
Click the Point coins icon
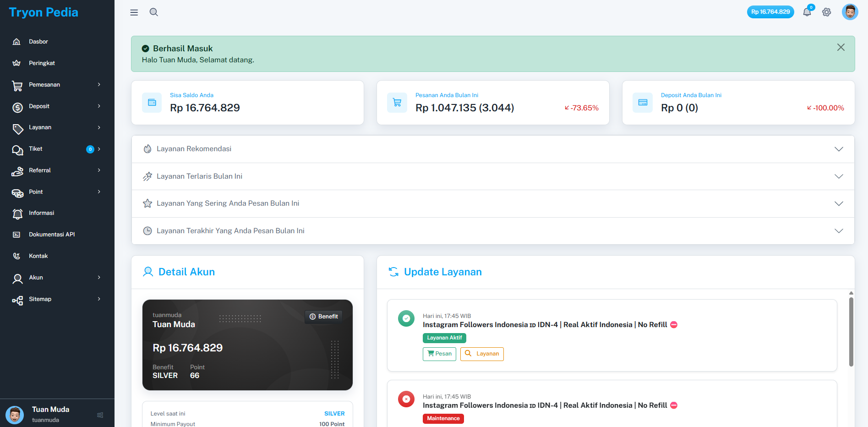[x=17, y=193]
